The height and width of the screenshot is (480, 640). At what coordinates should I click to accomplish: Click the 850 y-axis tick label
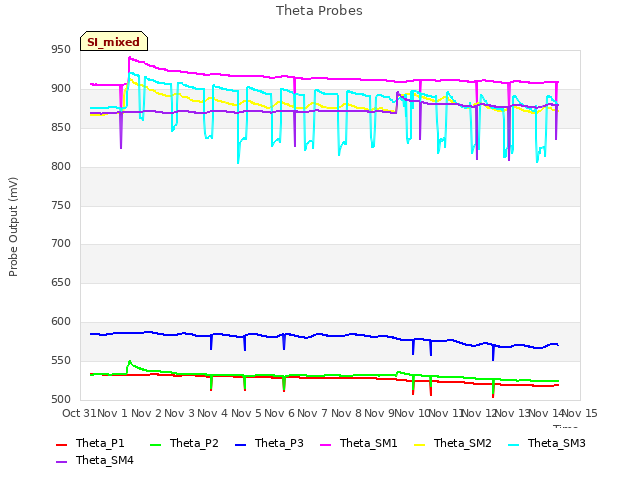pyautogui.click(x=61, y=128)
